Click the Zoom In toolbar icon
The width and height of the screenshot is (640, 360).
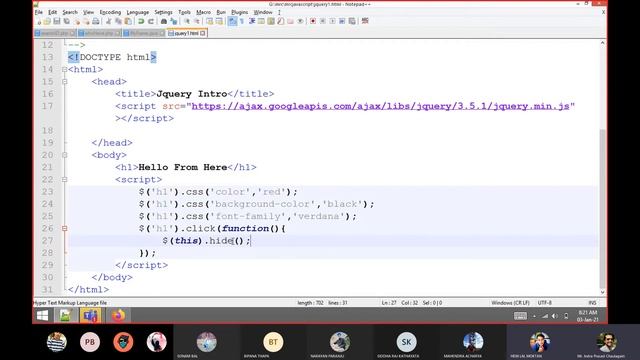coord(187,21)
